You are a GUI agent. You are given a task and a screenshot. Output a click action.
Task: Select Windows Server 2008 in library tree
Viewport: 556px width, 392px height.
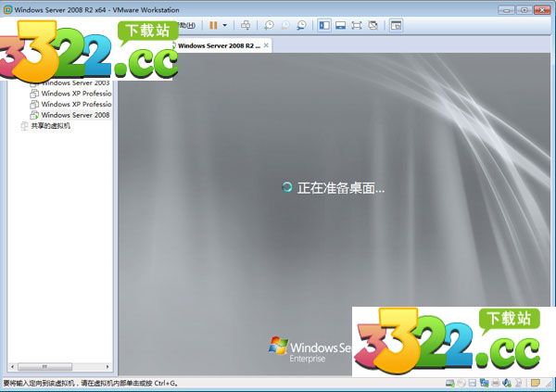point(76,115)
